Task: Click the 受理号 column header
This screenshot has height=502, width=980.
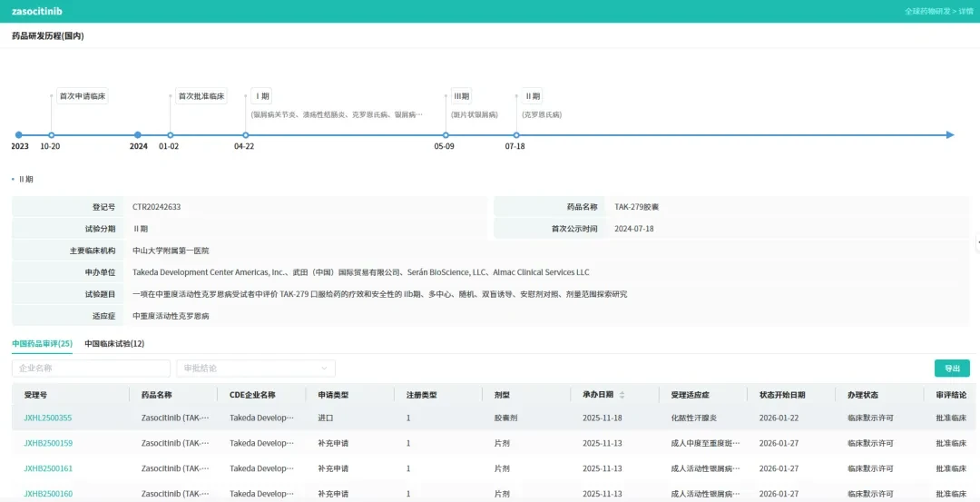Action: 35,395
